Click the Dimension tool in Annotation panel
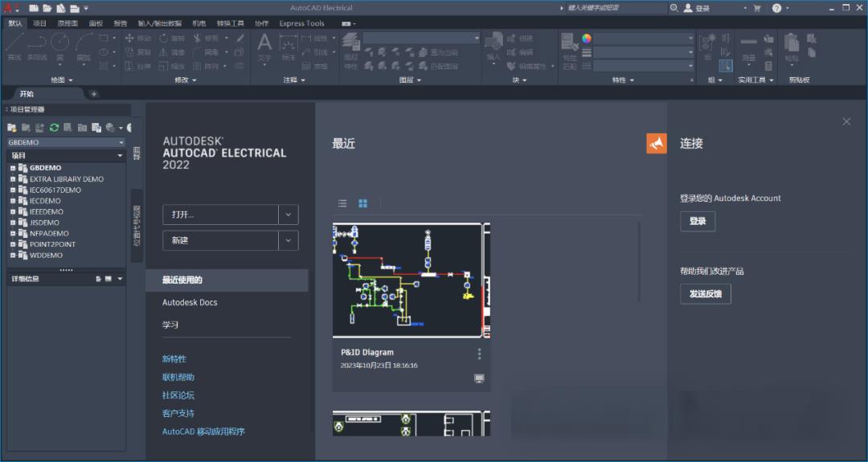 [289, 47]
